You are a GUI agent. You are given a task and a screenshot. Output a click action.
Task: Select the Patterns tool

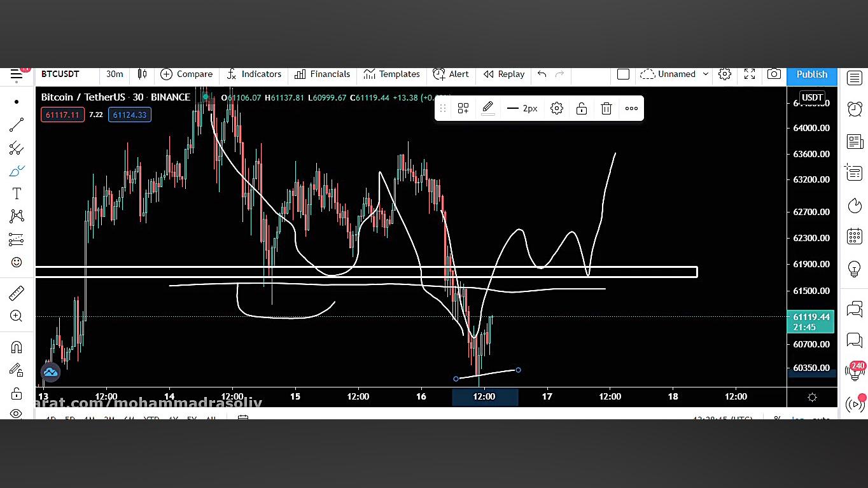click(17, 216)
